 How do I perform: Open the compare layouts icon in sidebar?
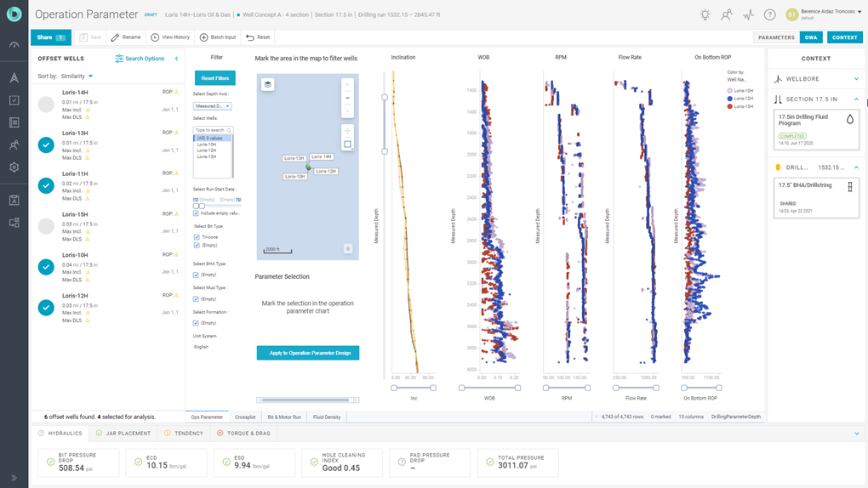coord(14,223)
